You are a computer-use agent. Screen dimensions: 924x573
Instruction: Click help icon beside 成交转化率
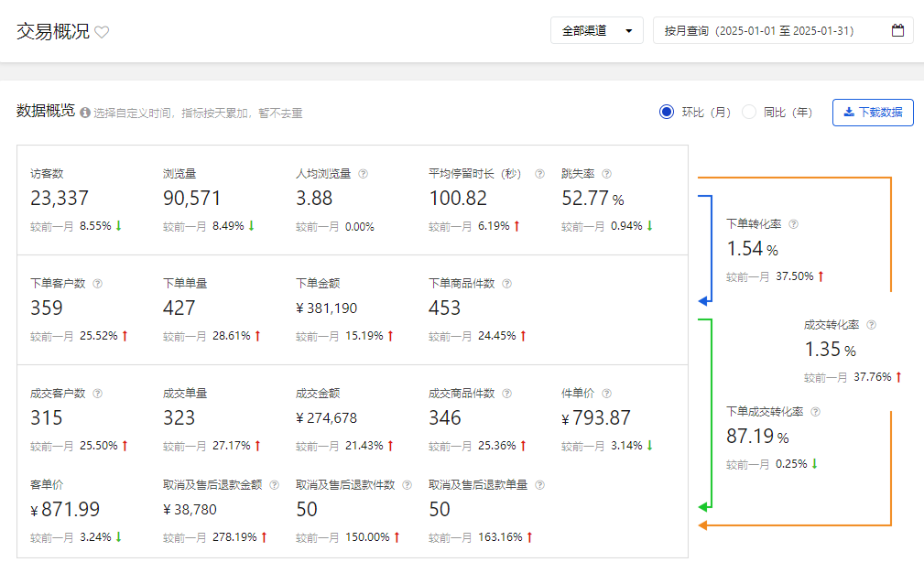(x=871, y=325)
